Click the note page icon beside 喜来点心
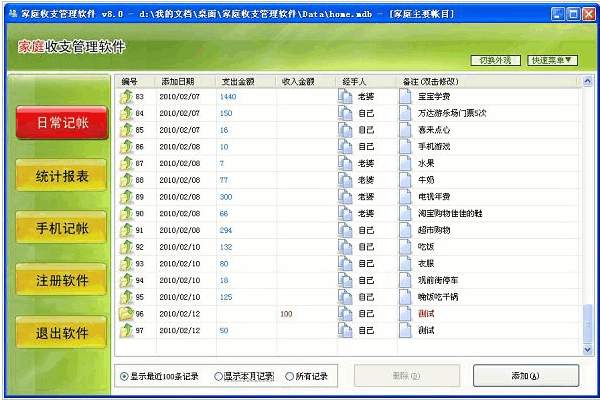 (405, 130)
